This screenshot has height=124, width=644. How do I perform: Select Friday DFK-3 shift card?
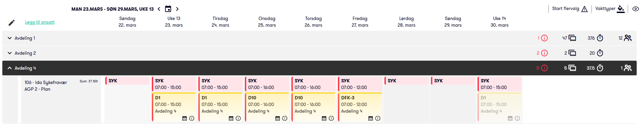(x=360, y=107)
